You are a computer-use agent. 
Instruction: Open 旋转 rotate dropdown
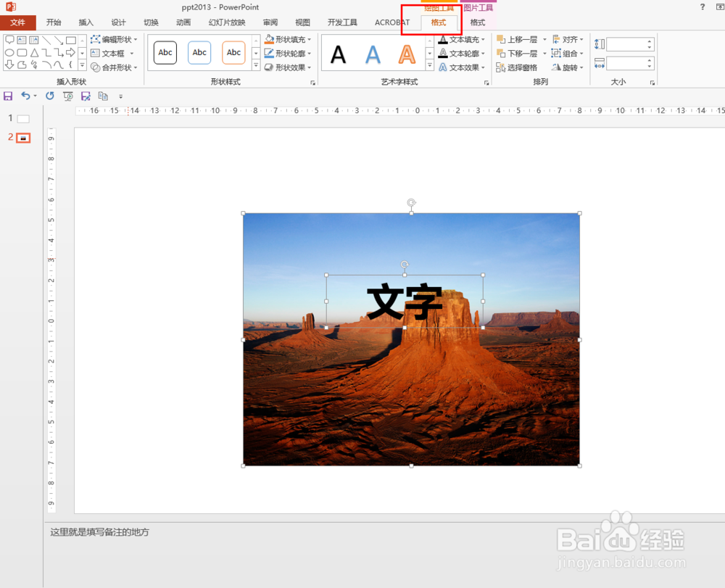568,67
